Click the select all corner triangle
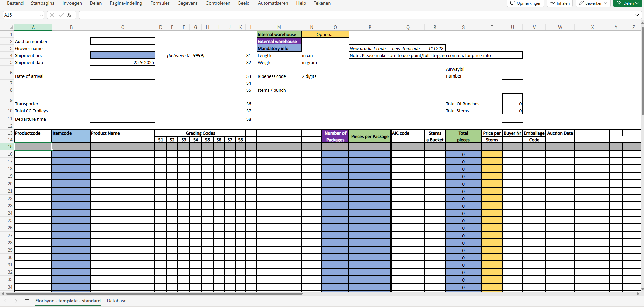 click(11, 27)
